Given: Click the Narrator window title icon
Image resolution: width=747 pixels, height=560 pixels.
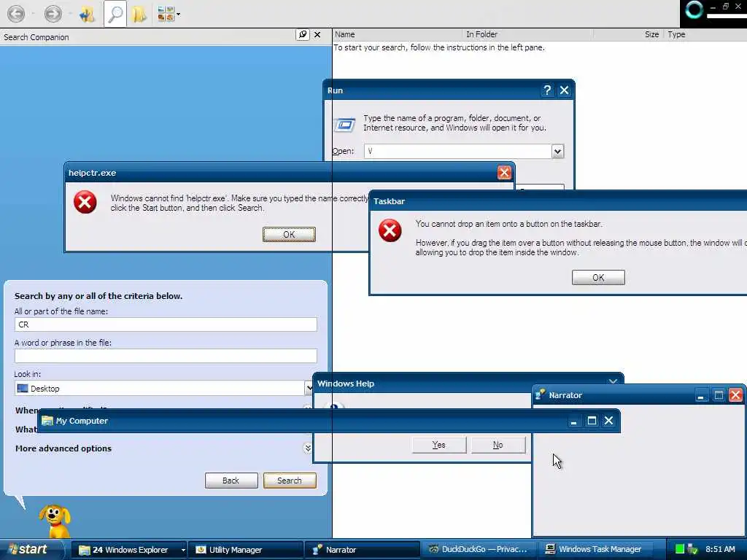Looking at the screenshot, I should [541, 394].
